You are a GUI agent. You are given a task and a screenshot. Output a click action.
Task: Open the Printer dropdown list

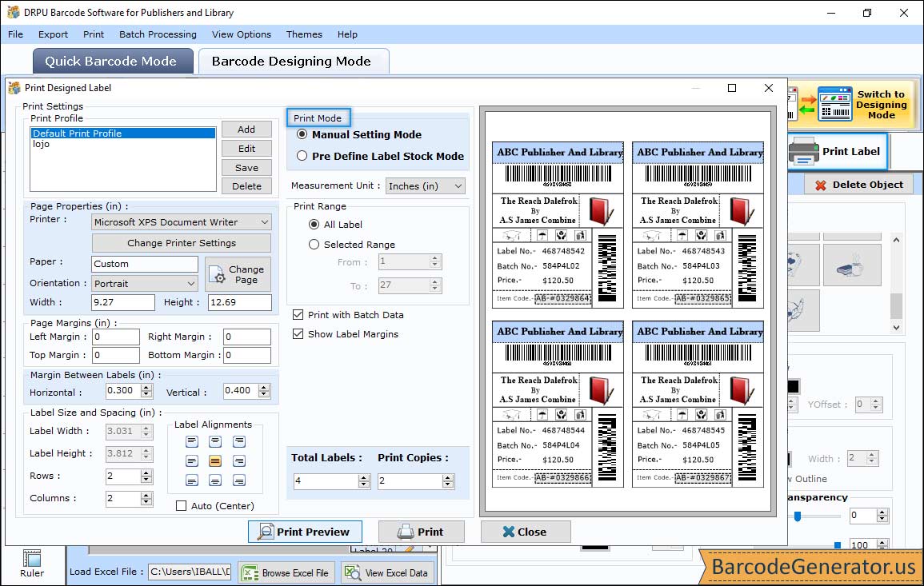click(182, 222)
